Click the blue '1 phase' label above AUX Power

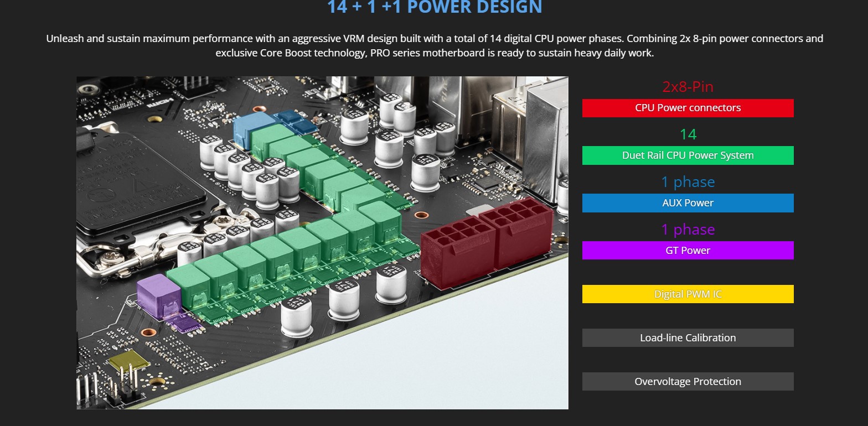[x=688, y=182]
